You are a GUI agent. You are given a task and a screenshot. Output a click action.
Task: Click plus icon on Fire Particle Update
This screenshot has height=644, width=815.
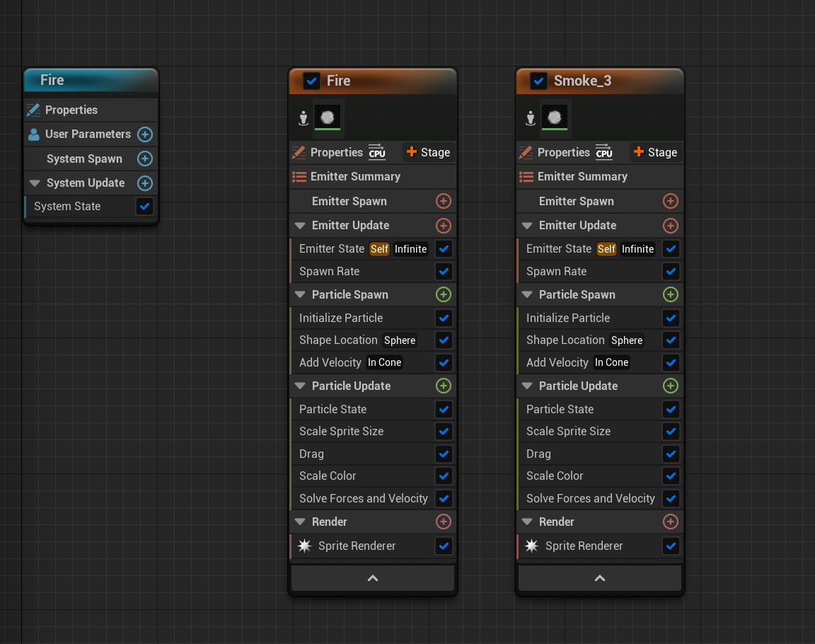point(444,386)
